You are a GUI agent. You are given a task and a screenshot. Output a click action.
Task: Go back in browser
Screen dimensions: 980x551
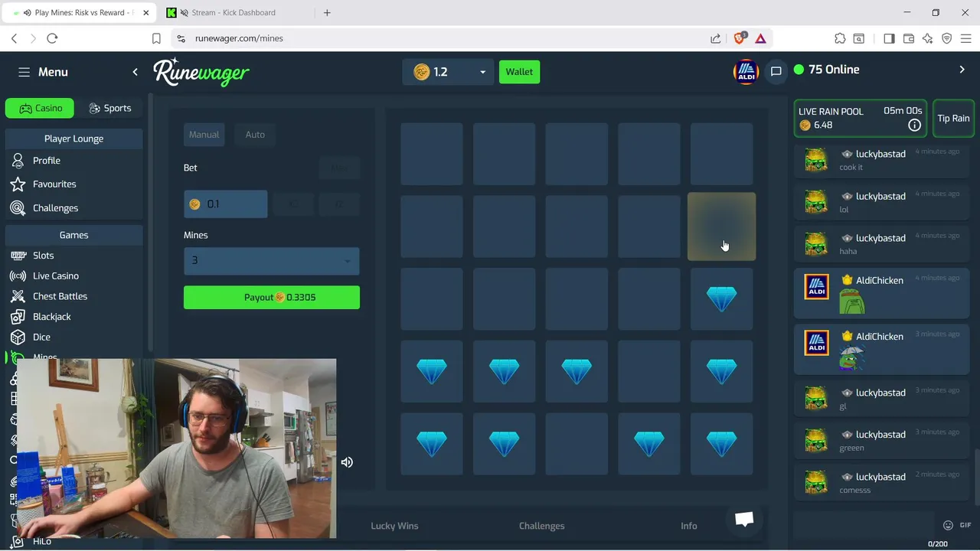tap(14, 38)
